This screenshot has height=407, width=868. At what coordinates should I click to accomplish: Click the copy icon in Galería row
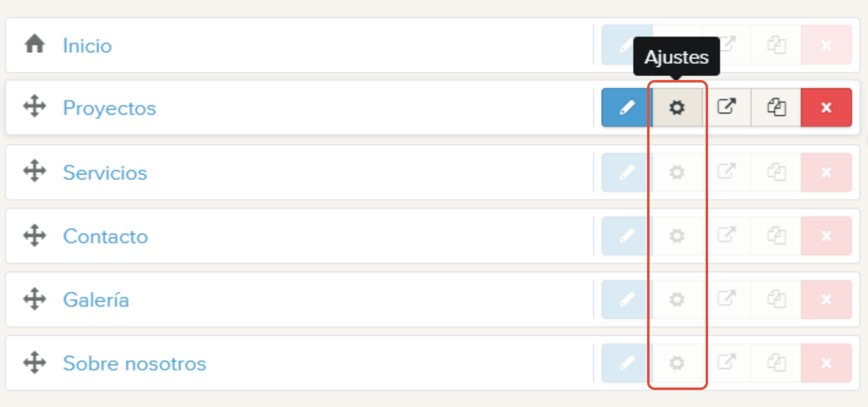(x=776, y=299)
